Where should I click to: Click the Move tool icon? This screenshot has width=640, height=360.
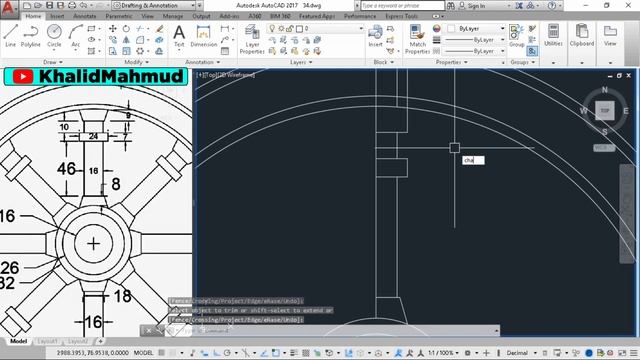[x=113, y=29]
